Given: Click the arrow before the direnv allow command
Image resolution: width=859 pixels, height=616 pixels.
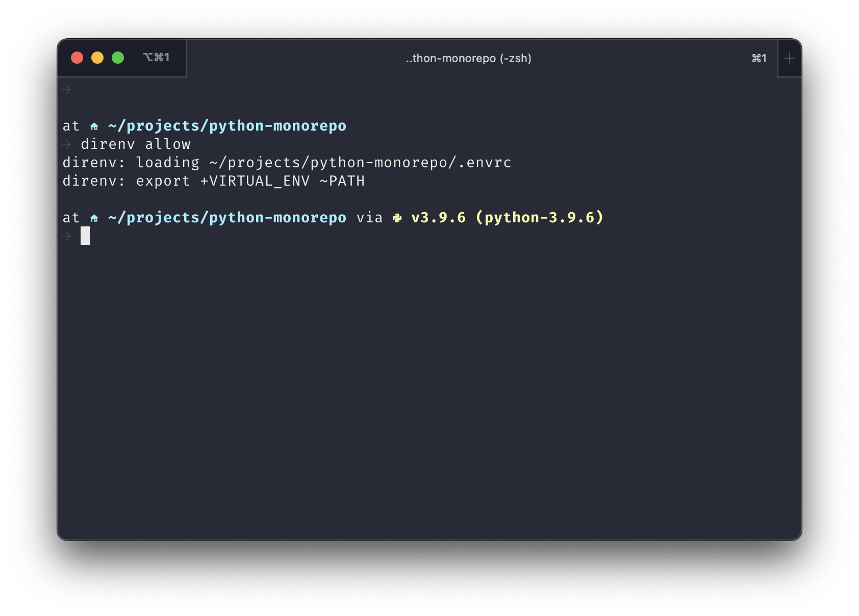Looking at the screenshot, I should (x=67, y=143).
